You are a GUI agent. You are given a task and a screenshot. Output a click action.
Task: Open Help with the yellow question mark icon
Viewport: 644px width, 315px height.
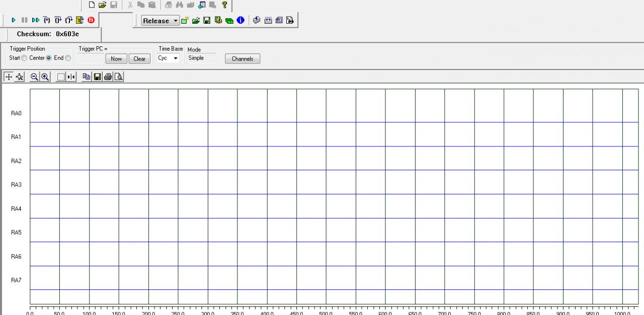224,5
